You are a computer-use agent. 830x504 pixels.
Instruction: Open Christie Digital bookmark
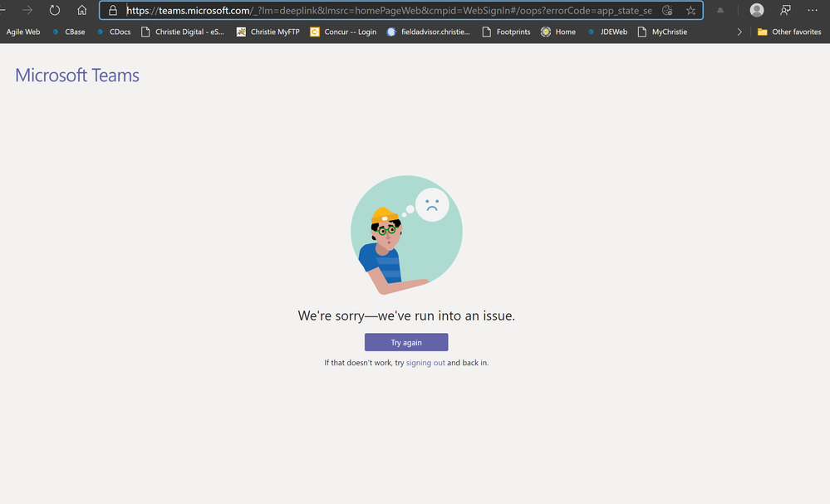[183, 32]
